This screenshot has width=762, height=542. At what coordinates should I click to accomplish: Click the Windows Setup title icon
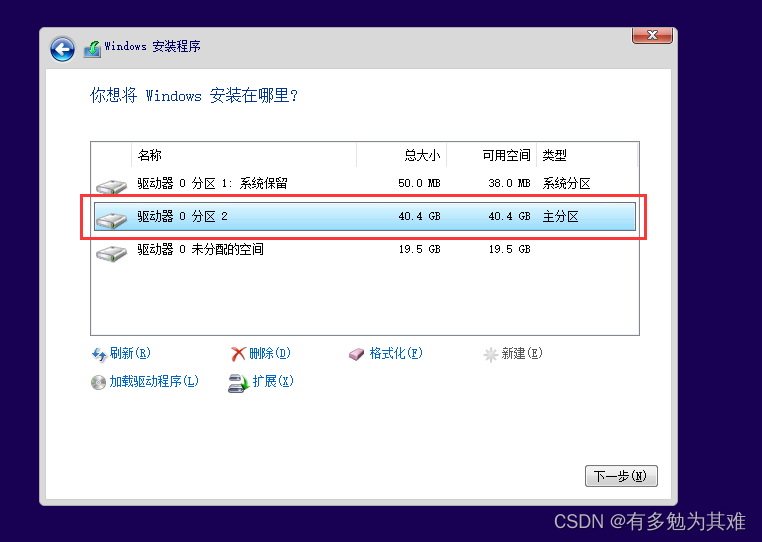[x=92, y=49]
